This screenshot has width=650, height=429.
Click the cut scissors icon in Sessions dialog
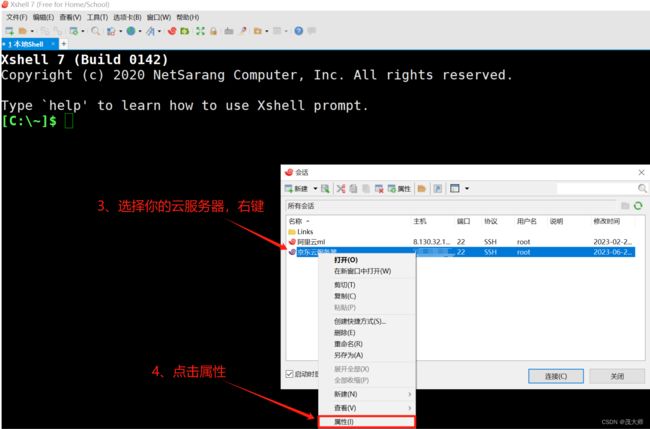341,189
